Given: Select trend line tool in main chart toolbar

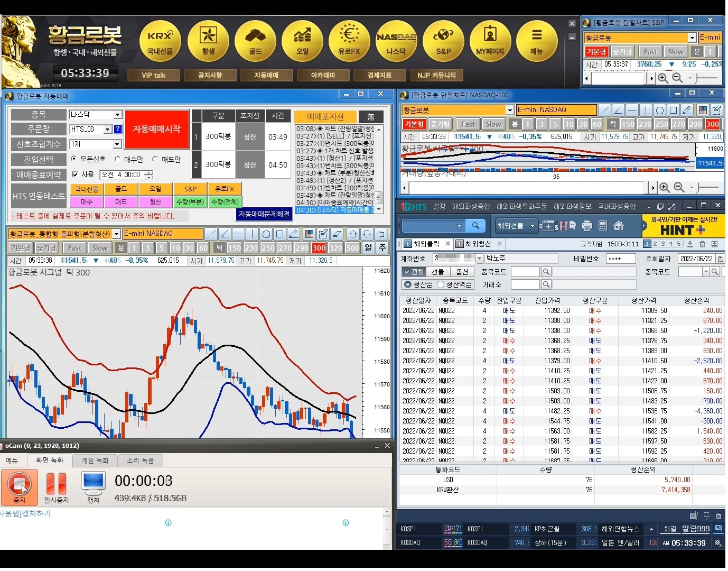Looking at the screenshot, I should [211, 234].
